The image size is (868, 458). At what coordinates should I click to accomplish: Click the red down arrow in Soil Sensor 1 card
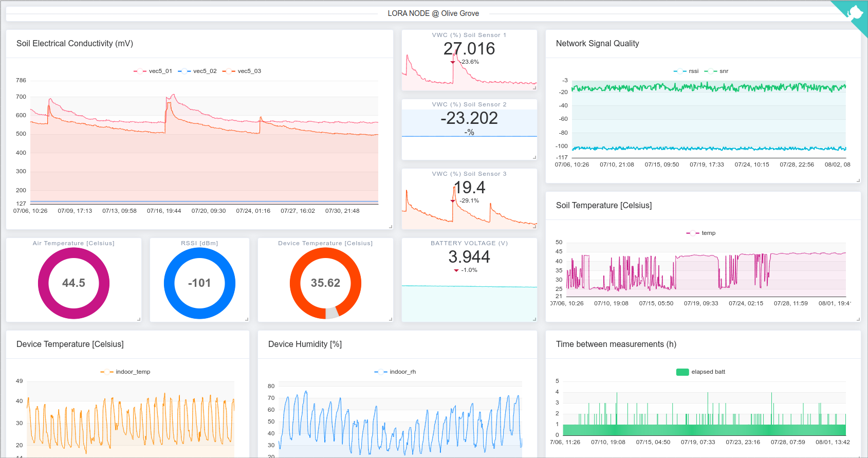click(453, 62)
